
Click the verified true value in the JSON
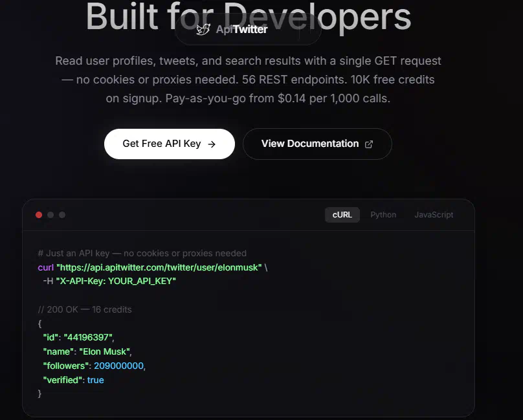pos(95,380)
